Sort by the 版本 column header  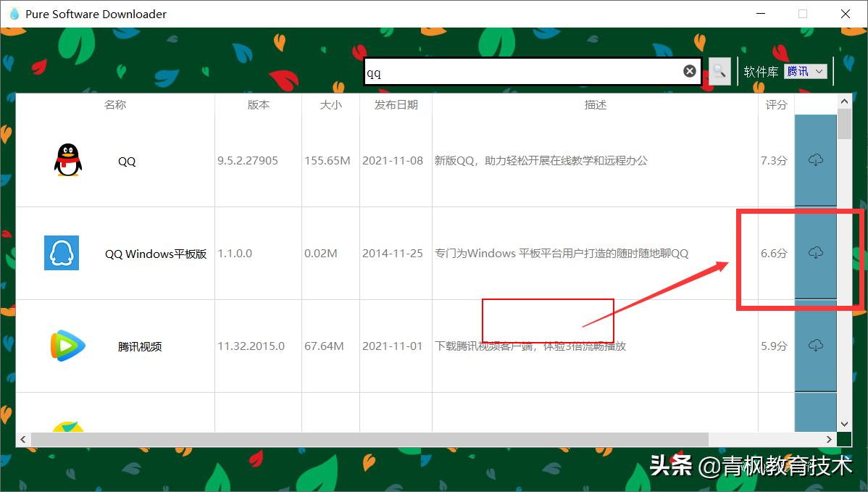pos(259,104)
